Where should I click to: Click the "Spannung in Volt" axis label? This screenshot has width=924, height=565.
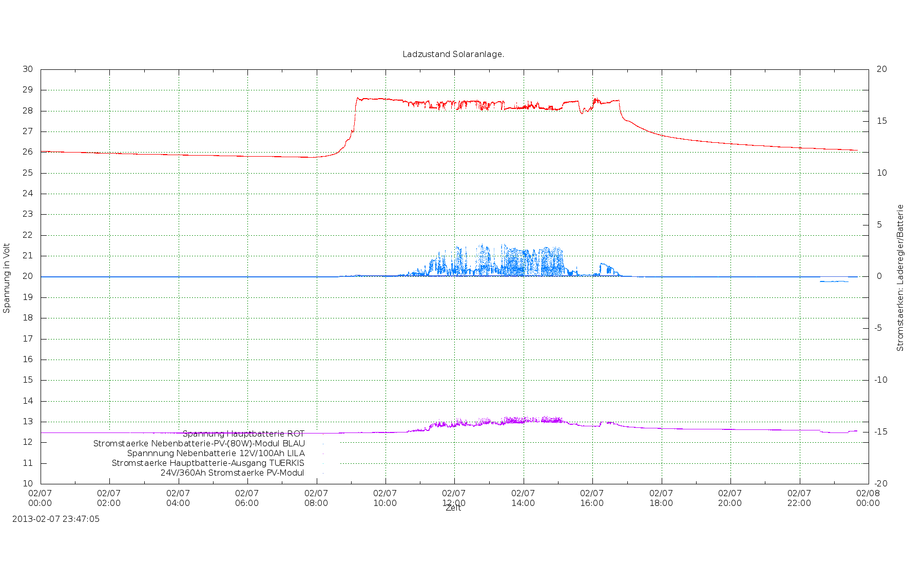(x=7, y=278)
